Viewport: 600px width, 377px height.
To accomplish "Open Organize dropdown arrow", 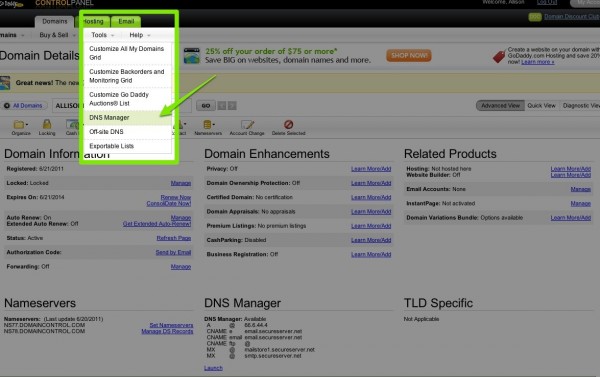I will pyautogui.click(x=27, y=124).
